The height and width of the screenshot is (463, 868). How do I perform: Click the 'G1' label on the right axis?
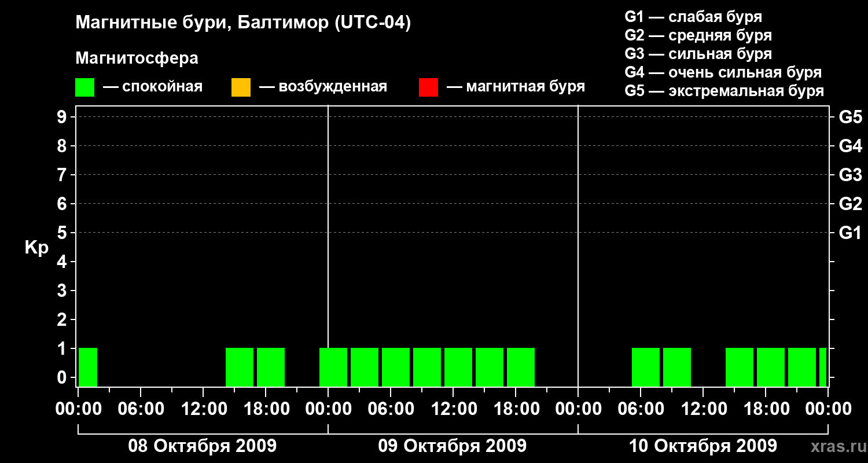(x=850, y=233)
